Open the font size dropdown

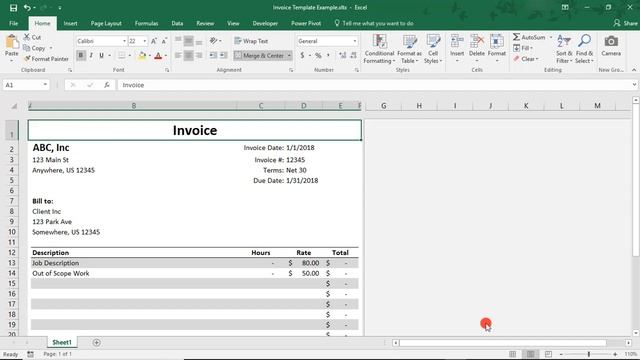(x=144, y=41)
